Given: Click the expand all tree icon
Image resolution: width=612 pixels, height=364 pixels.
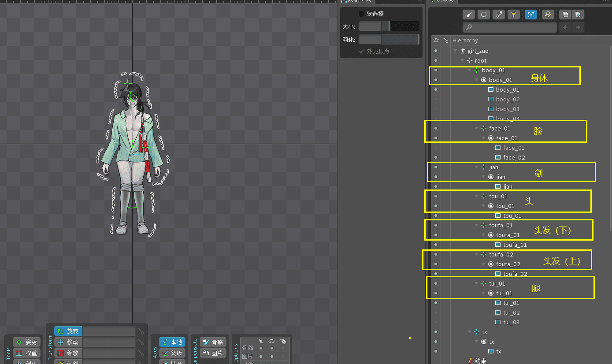Looking at the screenshot, I should (x=578, y=15).
